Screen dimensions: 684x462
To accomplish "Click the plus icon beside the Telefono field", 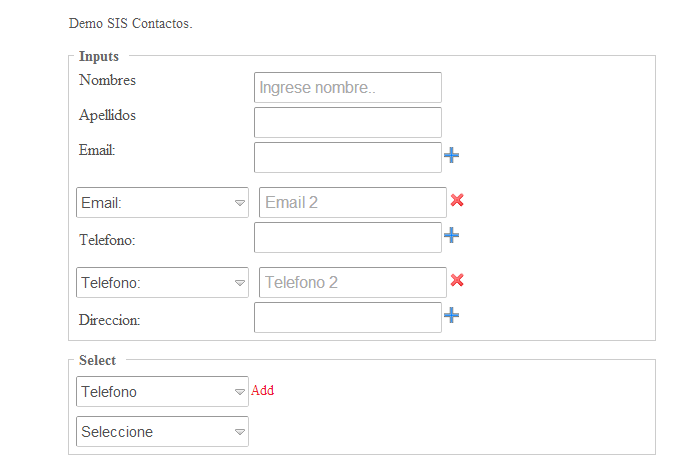I will pyautogui.click(x=451, y=235).
